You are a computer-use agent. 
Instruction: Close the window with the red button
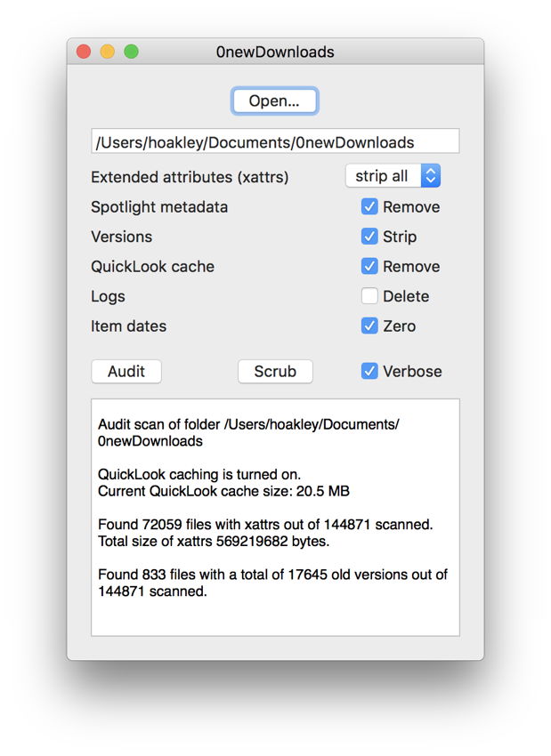[84, 52]
